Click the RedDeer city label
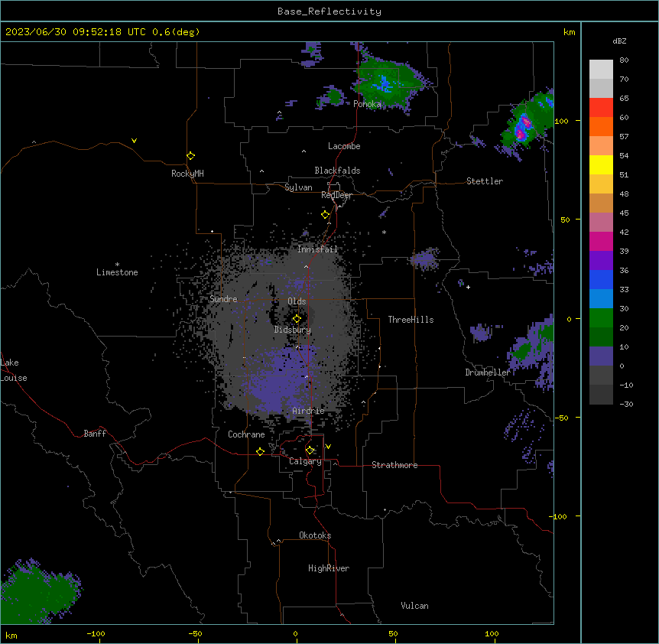 point(336,195)
